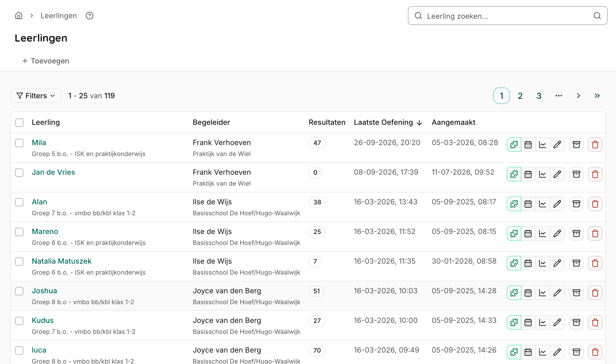
Task: Select the Jan de Vries row checkbox
Action: pos(19,172)
